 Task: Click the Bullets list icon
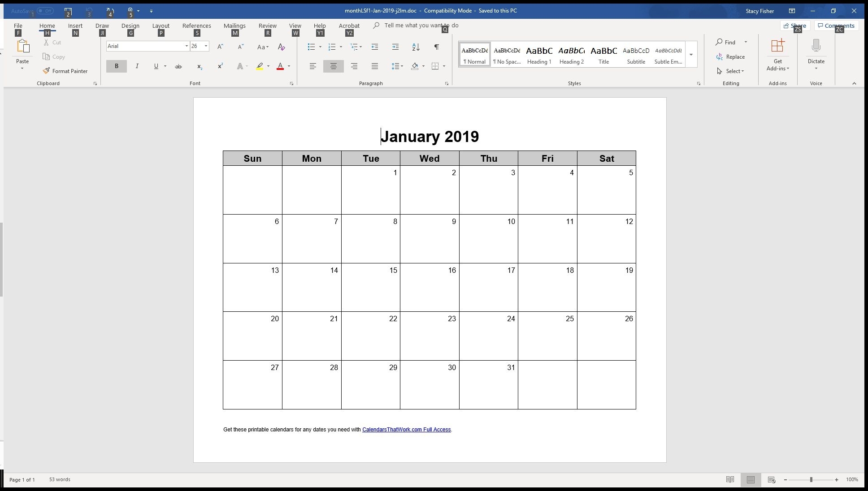311,47
